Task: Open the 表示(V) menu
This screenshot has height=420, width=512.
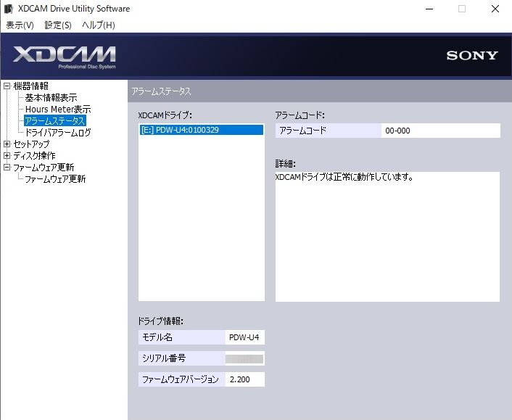Action: (20, 25)
